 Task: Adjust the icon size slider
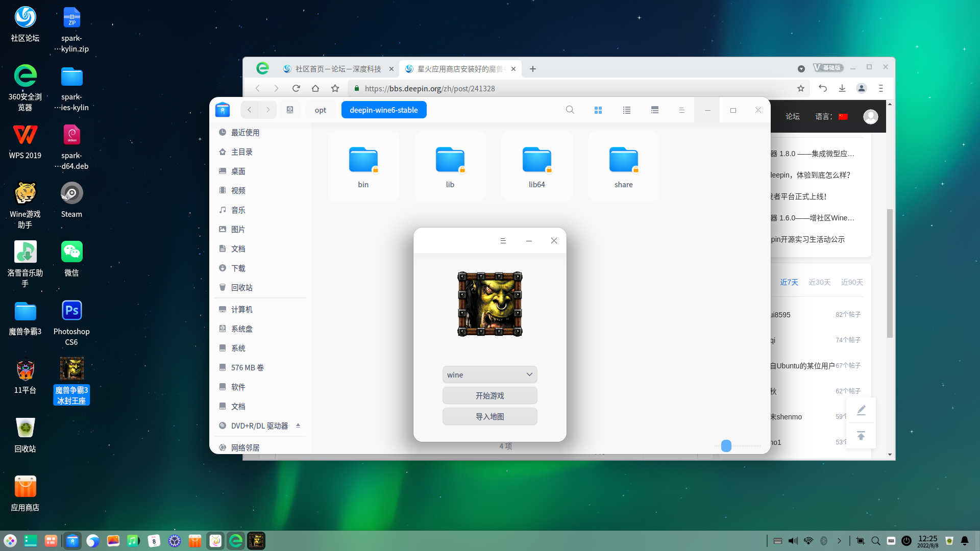725,445
